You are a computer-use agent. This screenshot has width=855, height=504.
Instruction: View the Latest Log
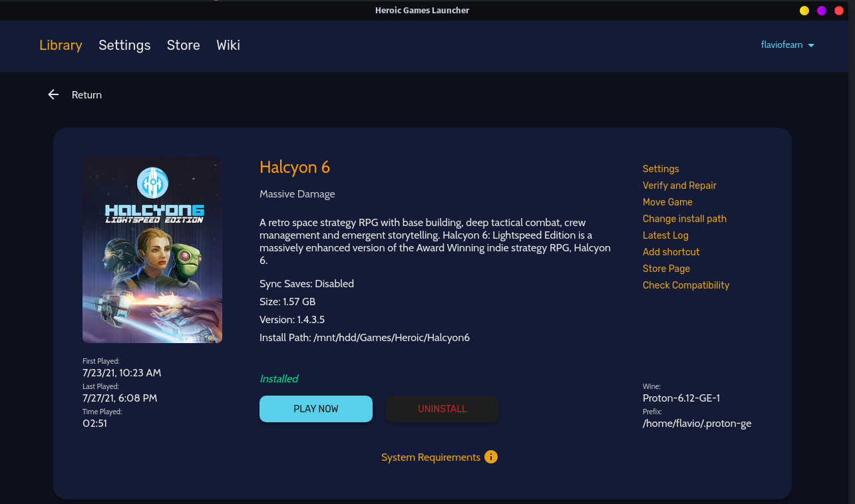click(x=665, y=235)
